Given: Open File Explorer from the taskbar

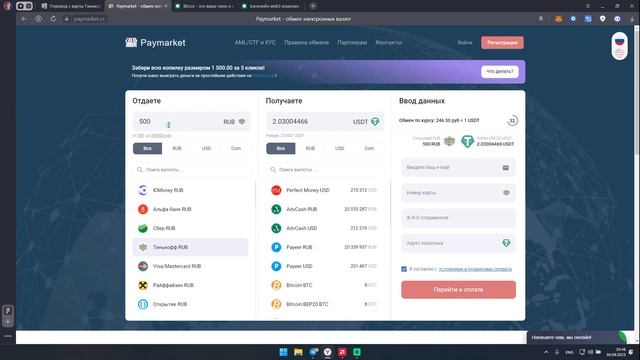Looking at the screenshot, I should [x=298, y=352].
